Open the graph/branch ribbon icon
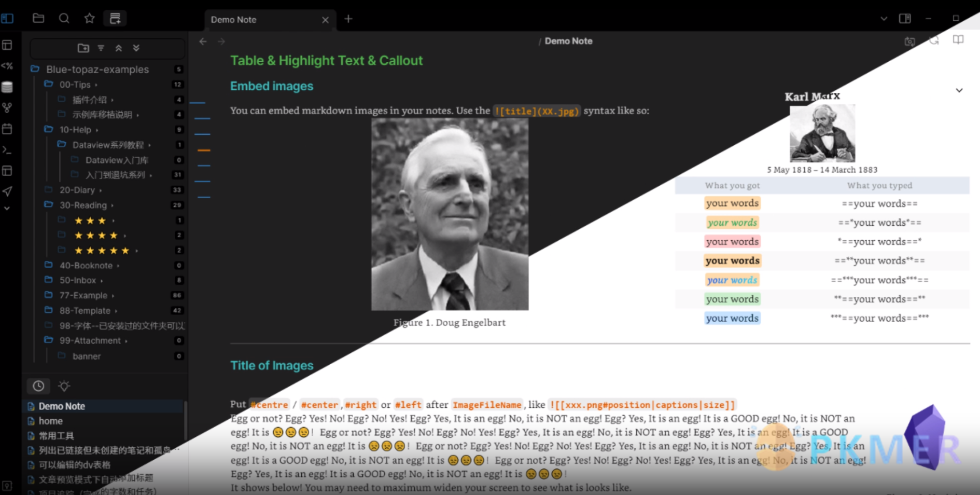Image resolution: width=980 pixels, height=495 pixels. tap(7, 107)
